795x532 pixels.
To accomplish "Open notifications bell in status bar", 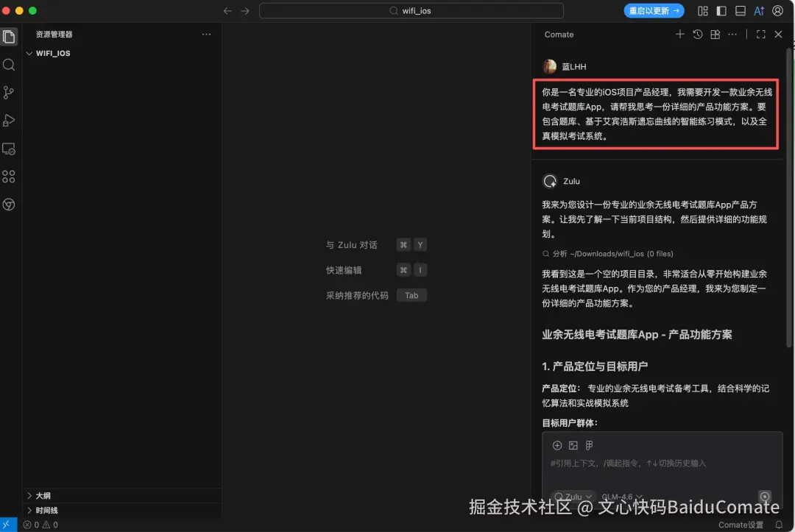I will (779, 525).
